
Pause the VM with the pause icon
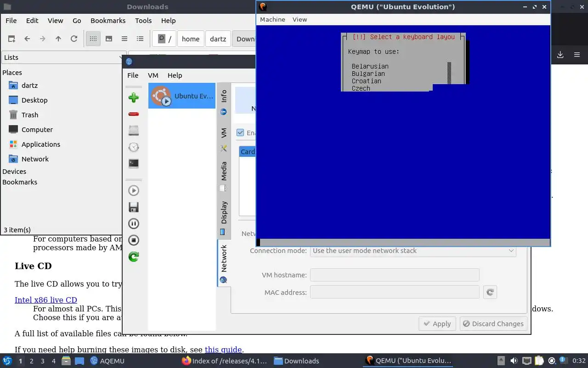pyautogui.click(x=134, y=224)
